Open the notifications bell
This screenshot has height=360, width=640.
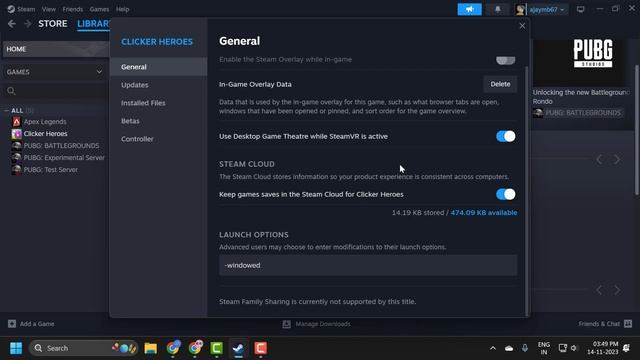[498, 9]
